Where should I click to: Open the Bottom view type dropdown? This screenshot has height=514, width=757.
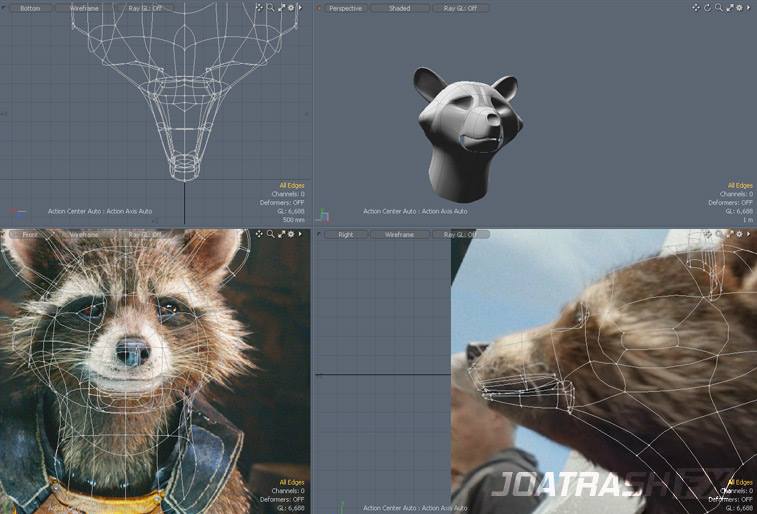coord(30,8)
